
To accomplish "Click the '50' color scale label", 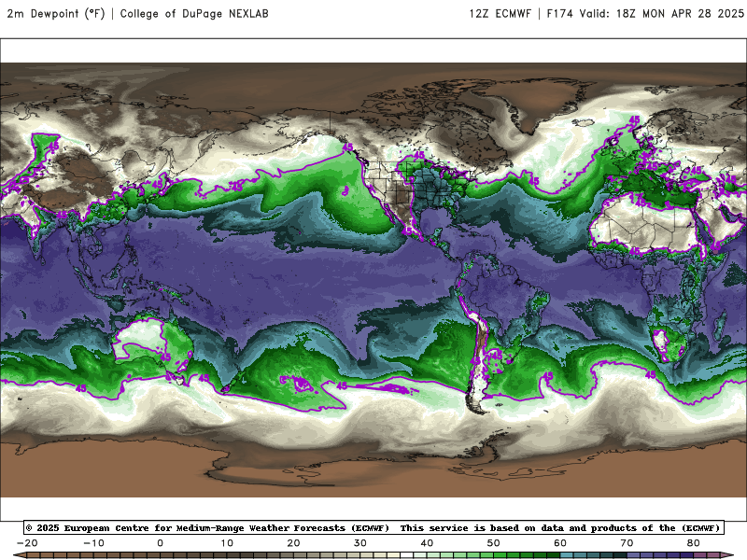I will 494,543.
